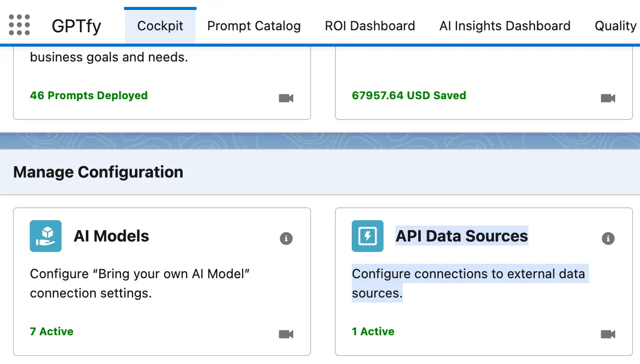Open the AI Models card title
This screenshot has height=364, width=640.
[x=111, y=236]
